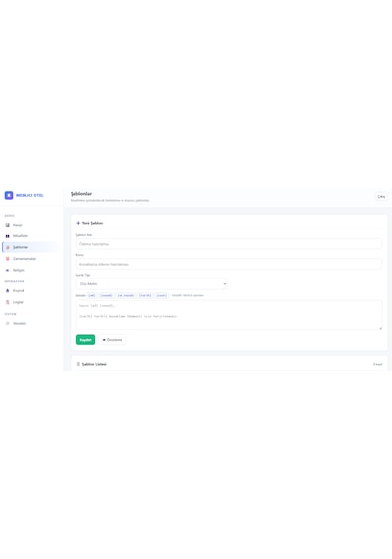Insert the {saat} placeholder chip
Screen dimensions: 392x559
tap(162, 295)
